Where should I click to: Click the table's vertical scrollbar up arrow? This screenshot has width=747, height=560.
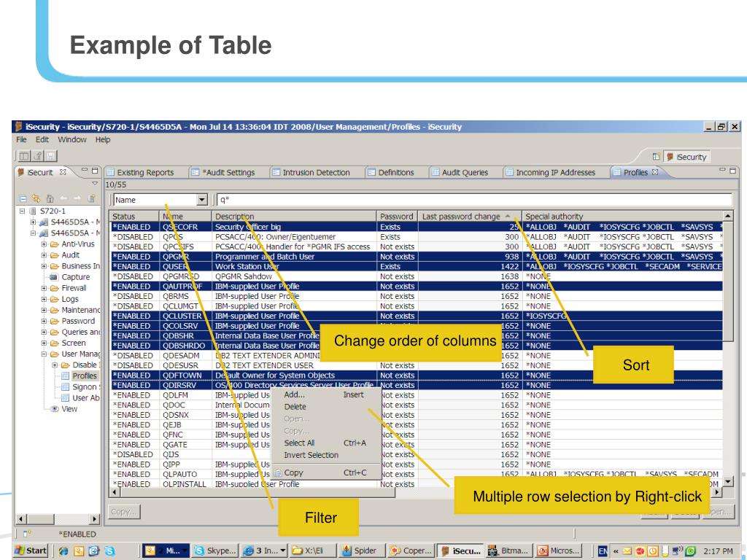727,216
